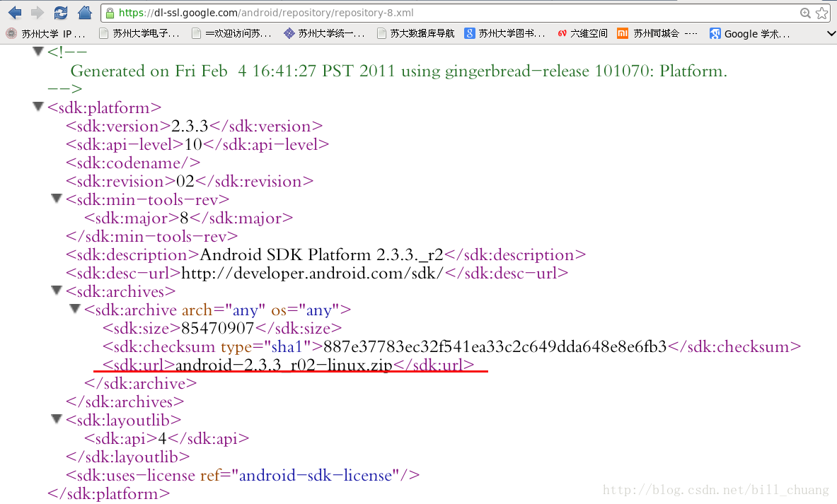Click the android-sdk-license reference line

(243, 476)
